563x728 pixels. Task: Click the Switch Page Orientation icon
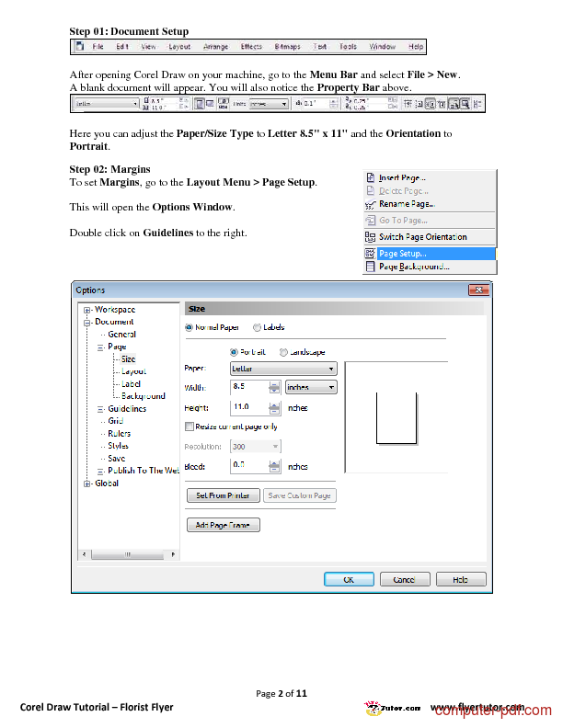(370, 237)
